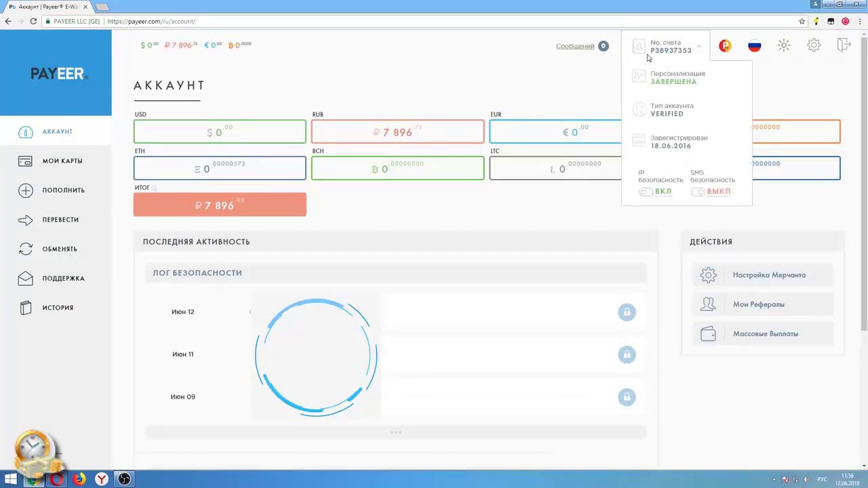Click the account number P38937353
Image resolution: width=868 pixels, height=488 pixels.
coord(671,50)
